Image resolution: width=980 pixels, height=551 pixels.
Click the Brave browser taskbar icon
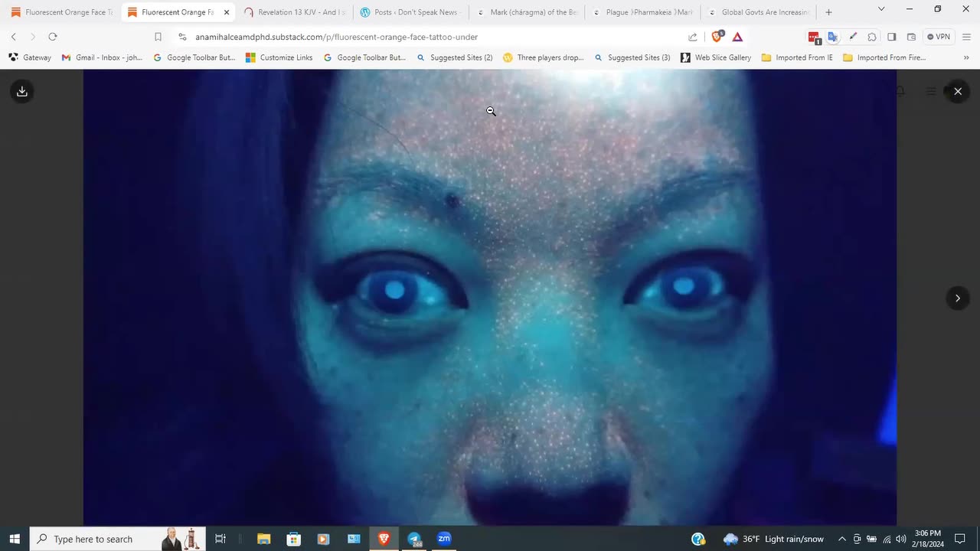click(384, 539)
